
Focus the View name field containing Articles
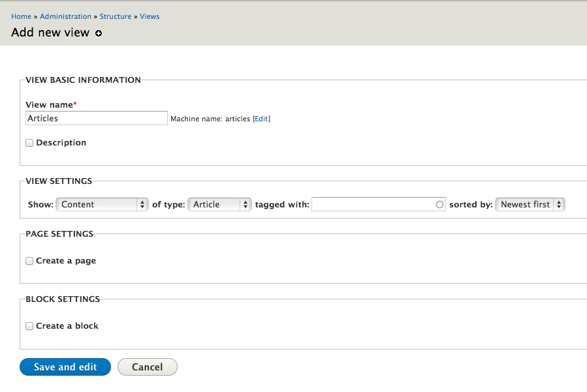pos(97,118)
